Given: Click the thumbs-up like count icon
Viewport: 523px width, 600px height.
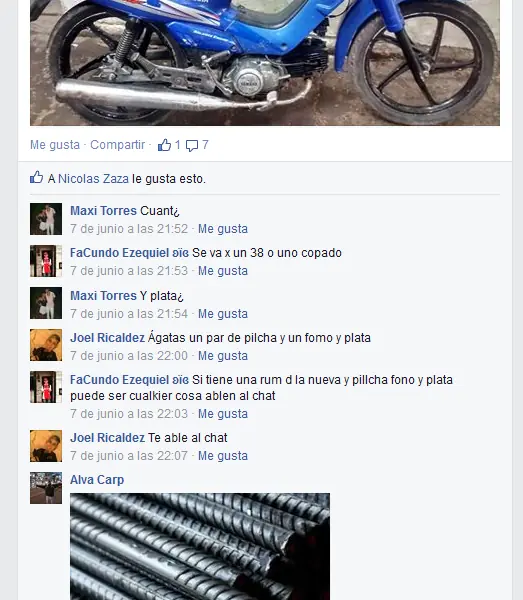Looking at the screenshot, I should [x=165, y=145].
